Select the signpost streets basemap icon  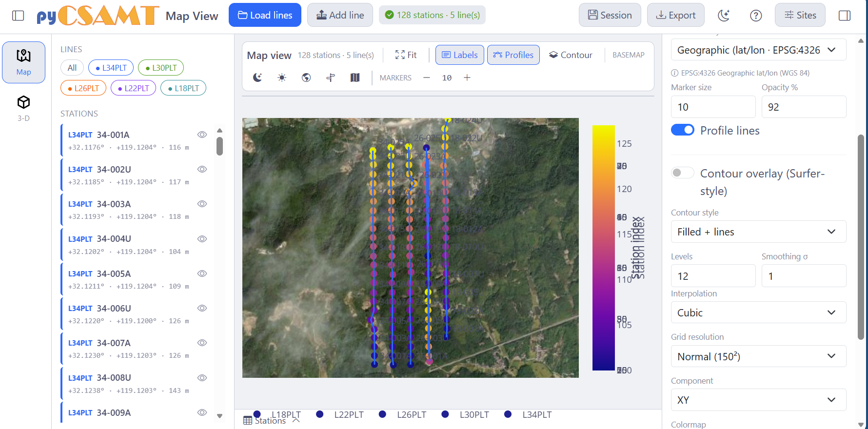[x=331, y=78]
